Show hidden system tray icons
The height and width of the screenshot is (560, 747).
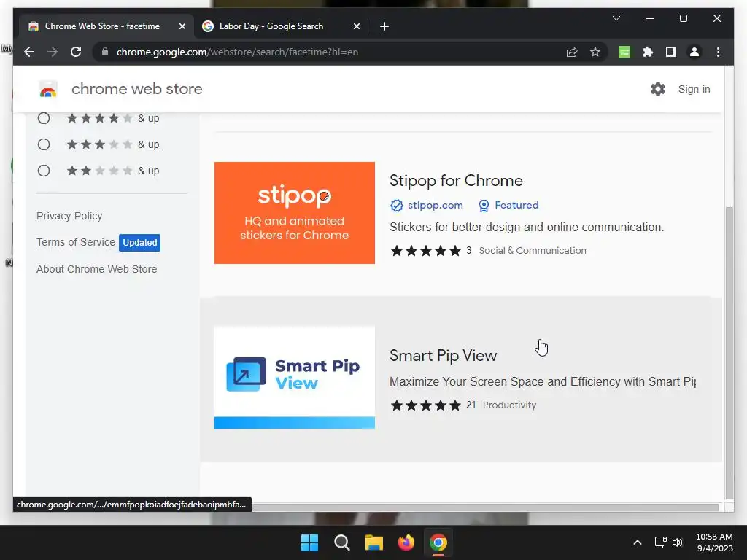coord(637,542)
